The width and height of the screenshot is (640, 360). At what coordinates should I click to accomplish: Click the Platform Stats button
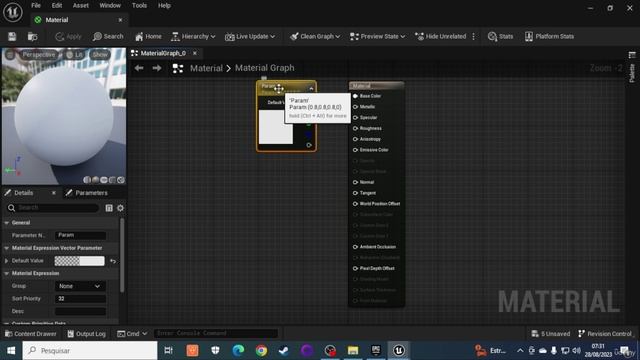[x=549, y=36]
